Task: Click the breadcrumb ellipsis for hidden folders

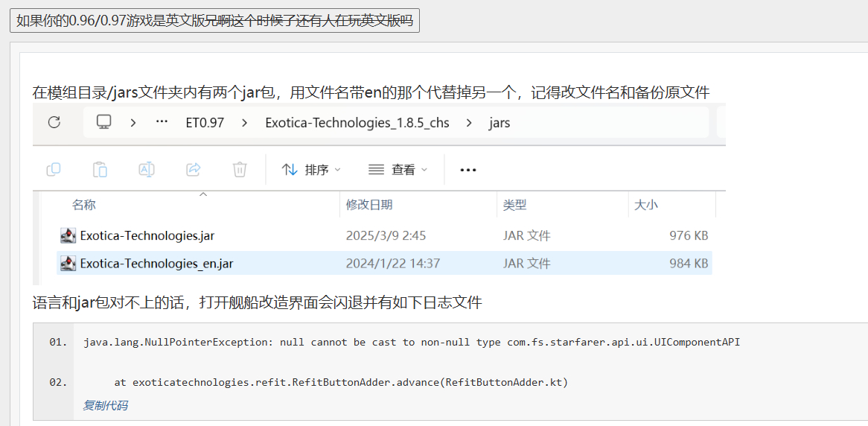Action: (162, 122)
